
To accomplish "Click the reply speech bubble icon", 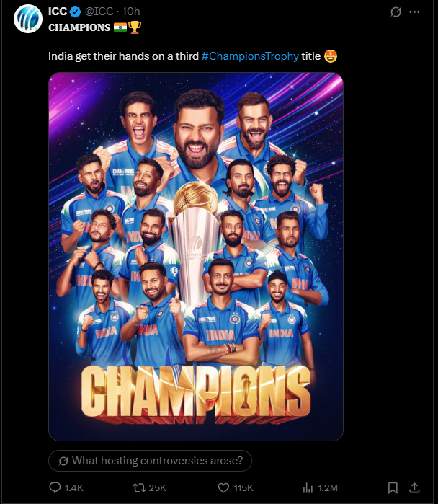I will pyautogui.click(x=55, y=487).
